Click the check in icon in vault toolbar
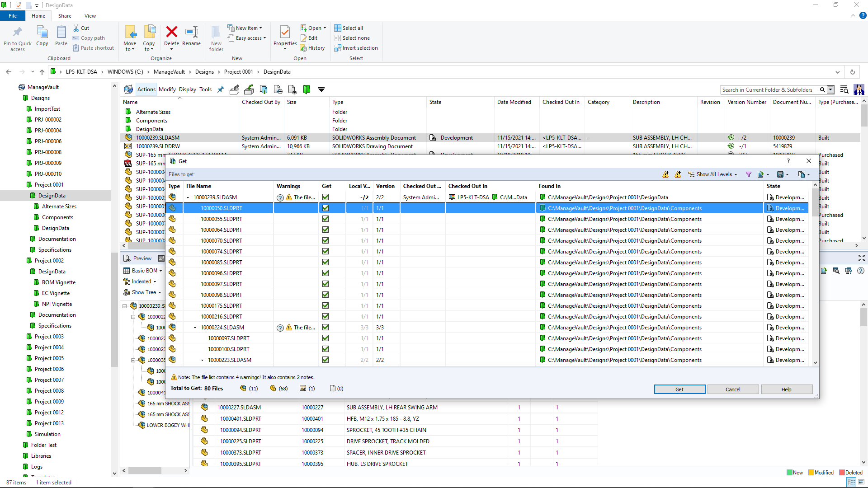 click(249, 89)
